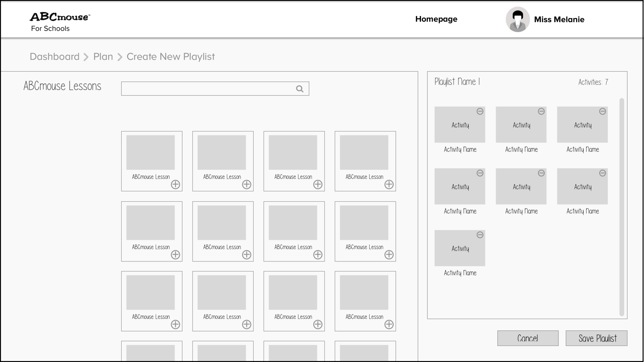Add second-row, fourth-column lesson via plus icon

tap(389, 255)
